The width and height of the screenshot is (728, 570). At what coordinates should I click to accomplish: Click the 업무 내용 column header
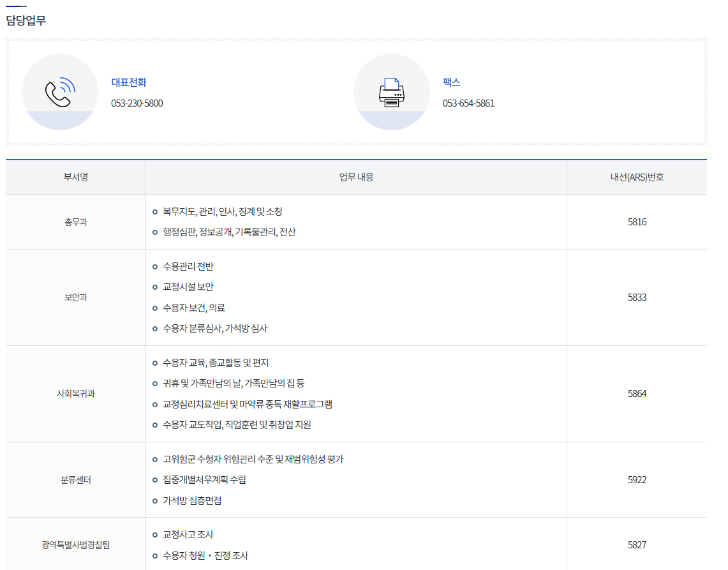click(356, 177)
